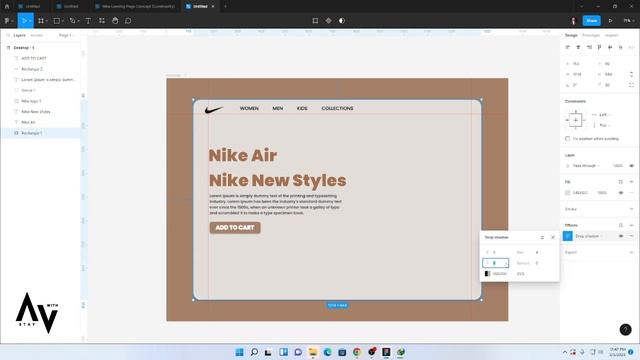
Task: Switch to the Design tab
Action: pos(571,36)
